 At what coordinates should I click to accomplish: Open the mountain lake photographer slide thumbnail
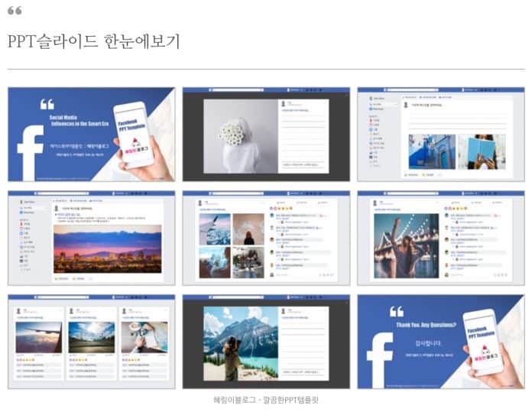[266, 342]
